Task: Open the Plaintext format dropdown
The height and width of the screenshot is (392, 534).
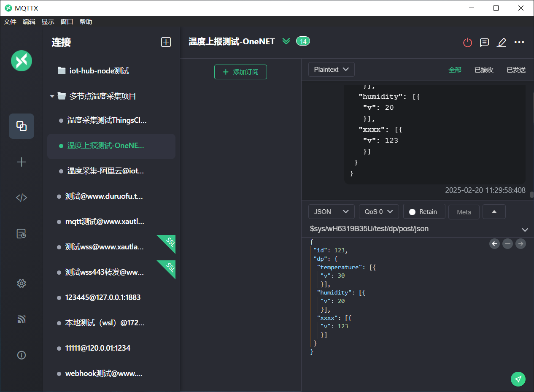Action: coord(331,70)
